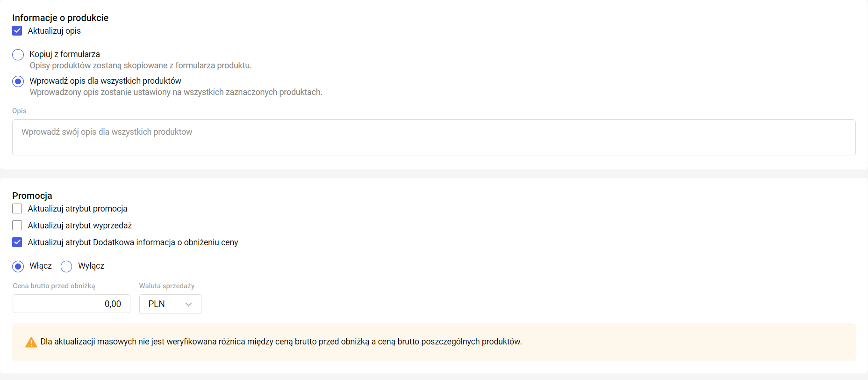
Task: Select Wprowadź opis dla wszystkich produktów radio
Action: (x=18, y=81)
